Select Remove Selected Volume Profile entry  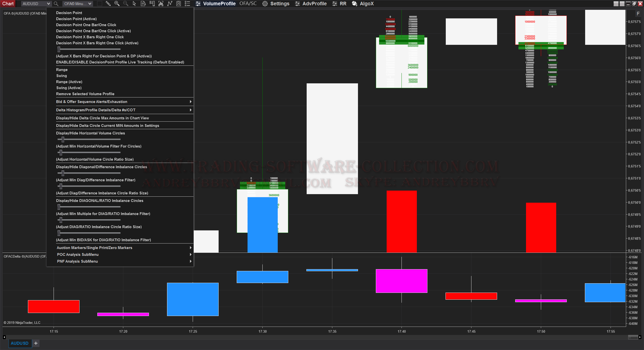(x=85, y=94)
